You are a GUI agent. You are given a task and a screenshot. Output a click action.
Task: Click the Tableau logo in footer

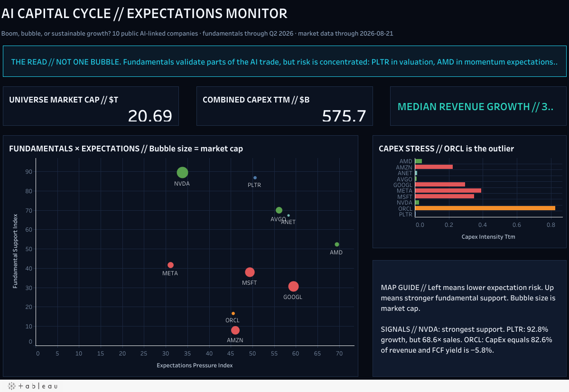click(x=33, y=386)
